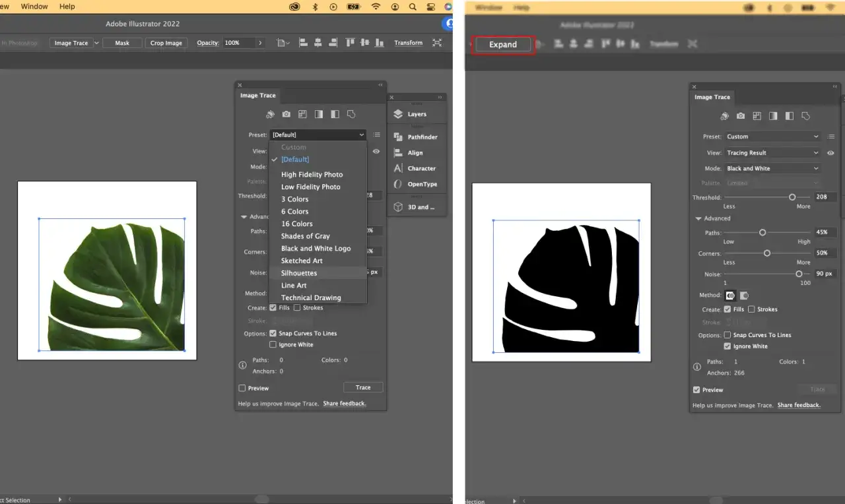Open the Align panel icon

tap(398, 152)
